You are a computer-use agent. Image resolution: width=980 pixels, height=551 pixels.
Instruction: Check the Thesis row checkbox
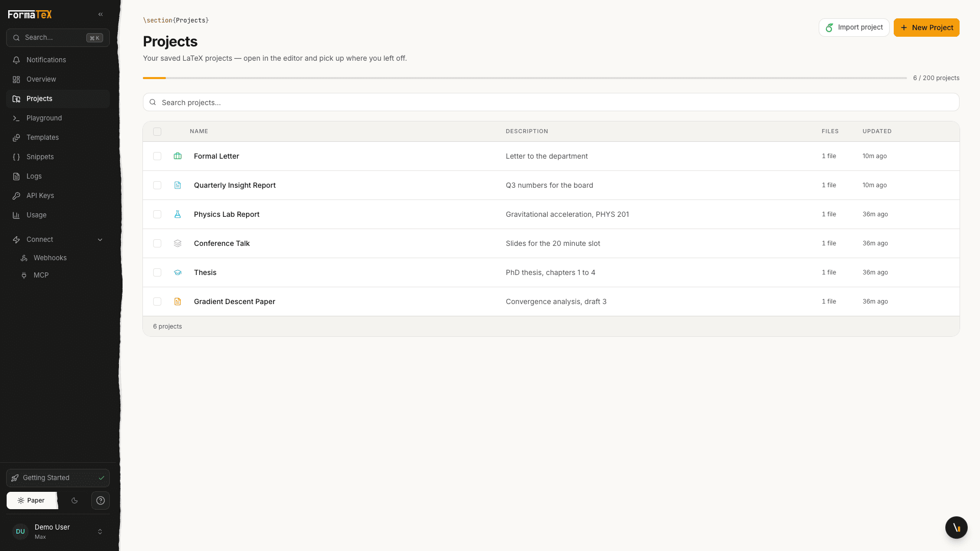click(157, 272)
